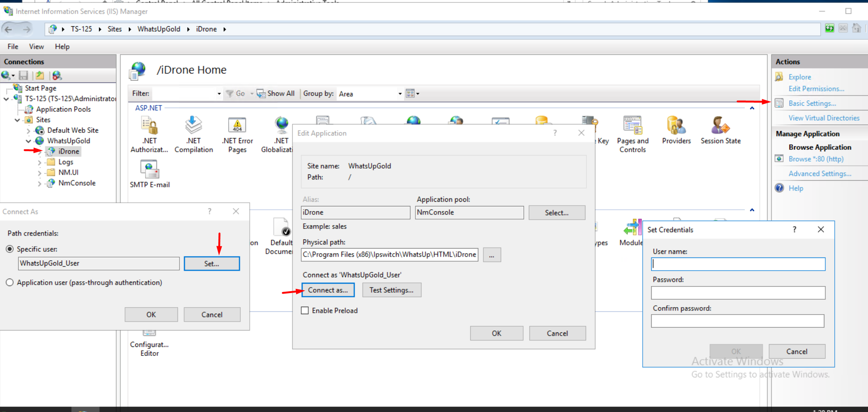This screenshot has width=868, height=412.
Task: Expand the Default Web Site node
Action: click(29, 131)
